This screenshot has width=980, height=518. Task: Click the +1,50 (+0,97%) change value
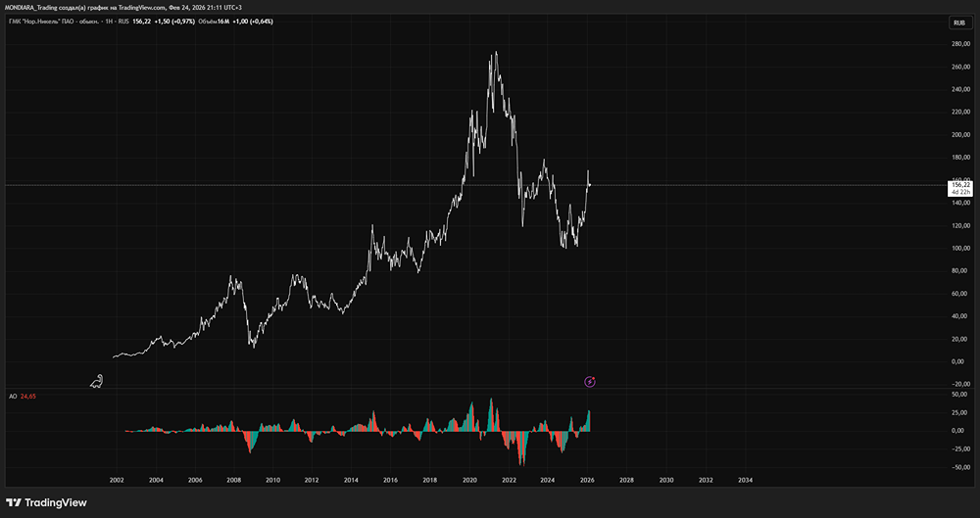[175, 22]
